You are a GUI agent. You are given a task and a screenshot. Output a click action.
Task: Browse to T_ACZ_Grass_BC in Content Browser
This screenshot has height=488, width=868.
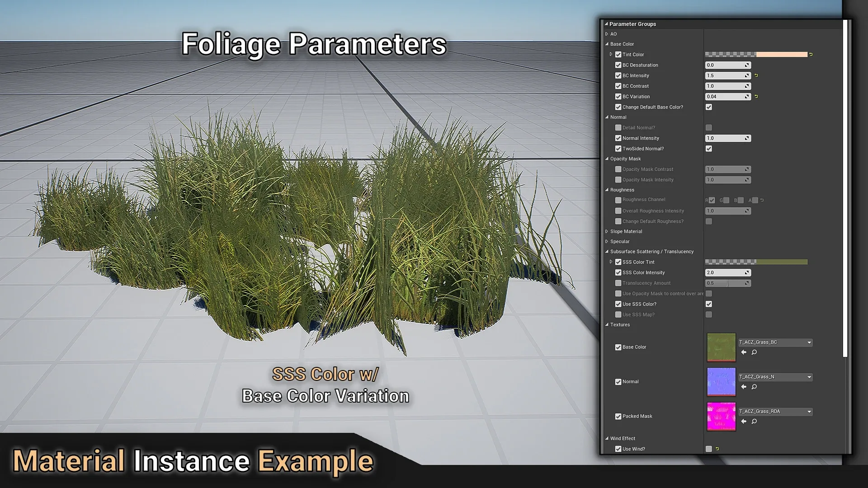[754, 352]
